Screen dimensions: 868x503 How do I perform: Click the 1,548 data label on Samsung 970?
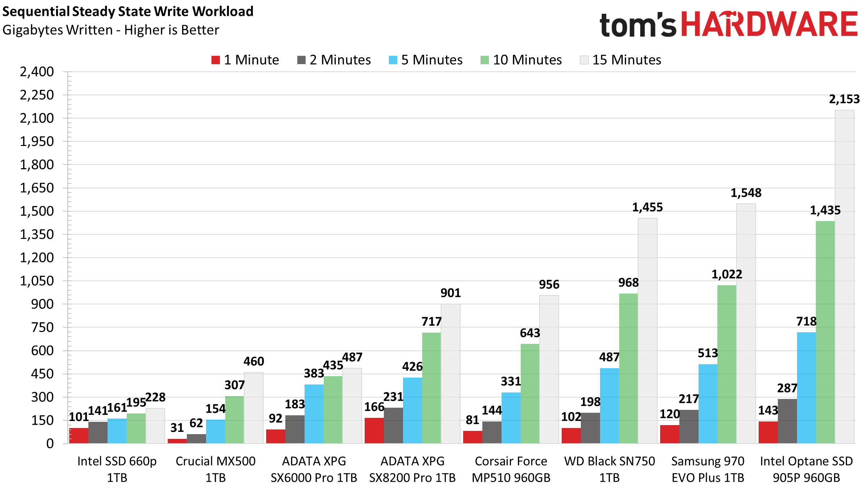[746, 193]
